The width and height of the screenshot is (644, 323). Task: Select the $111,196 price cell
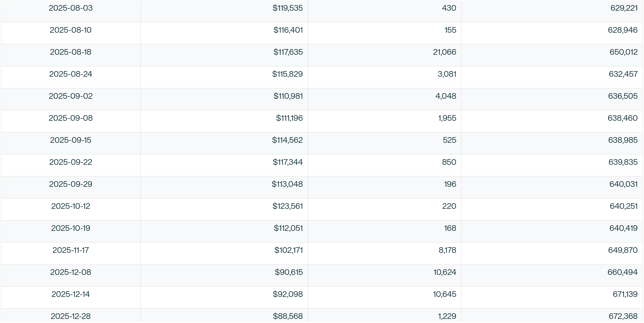289,118
